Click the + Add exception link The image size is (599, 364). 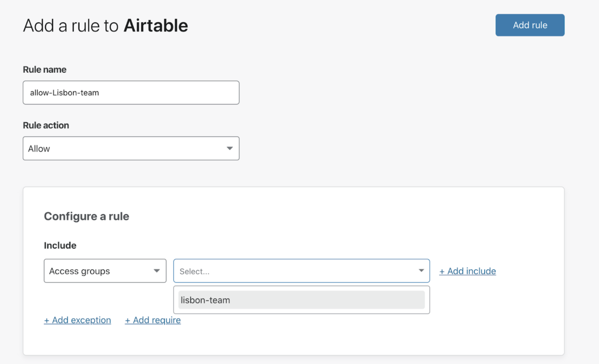coord(77,320)
